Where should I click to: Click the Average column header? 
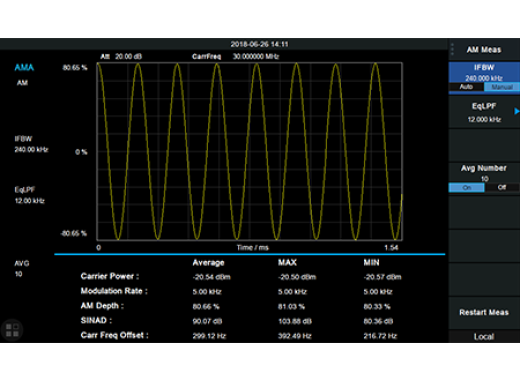pos(208,263)
